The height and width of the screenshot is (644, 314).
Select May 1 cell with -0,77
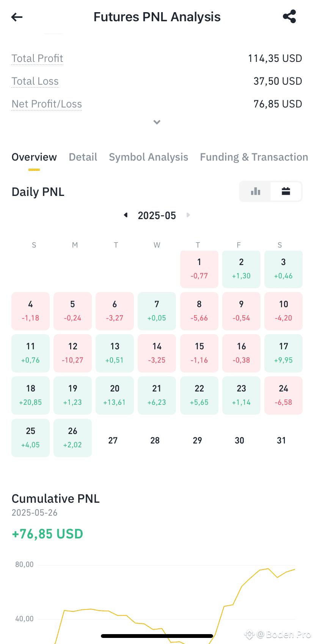tap(199, 269)
